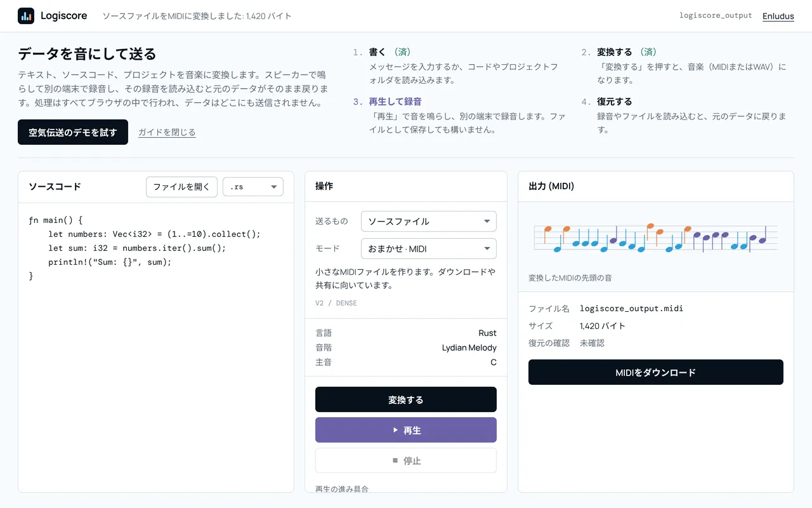Click step 4 復元する heading in guide
Image resolution: width=812 pixels, height=508 pixels.
click(x=615, y=101)
